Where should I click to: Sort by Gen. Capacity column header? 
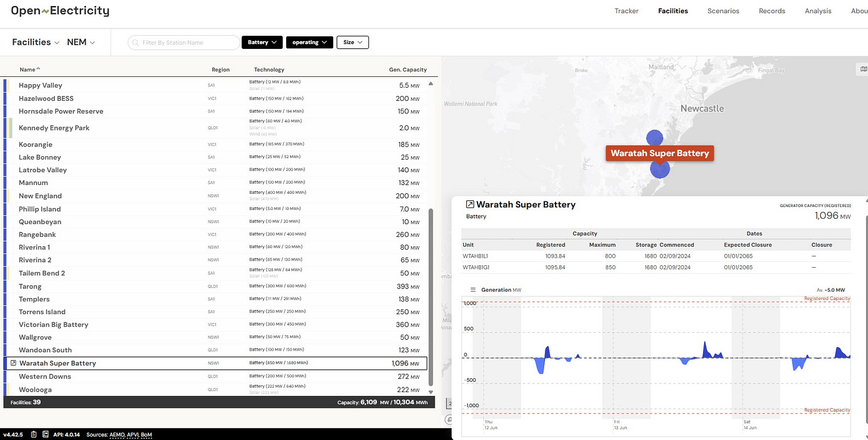click(x=408, y=70)
